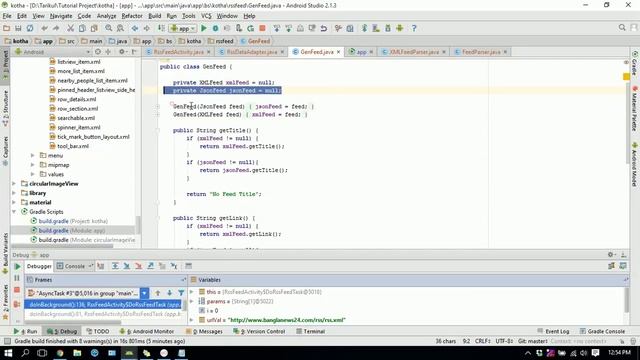This screenshot has height=360, width=640.
Task: Click the project tree horizontal scrollbar
Action: pos(62,246)
